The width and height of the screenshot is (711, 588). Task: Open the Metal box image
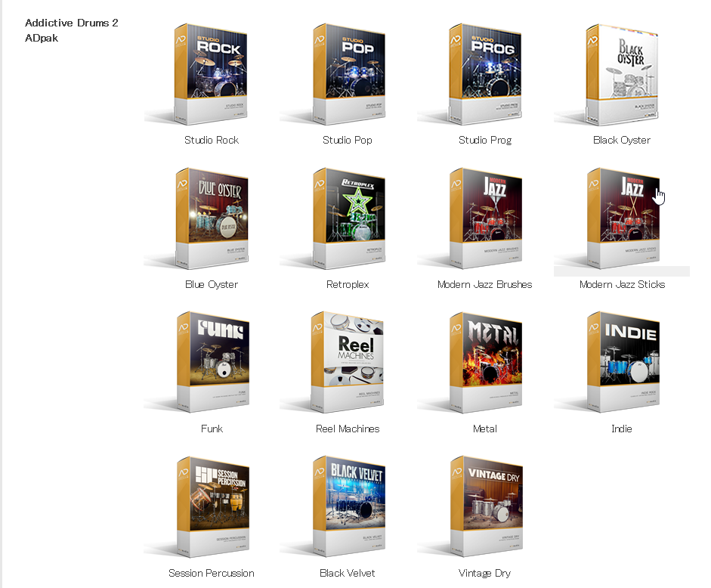tap(485, 362)
